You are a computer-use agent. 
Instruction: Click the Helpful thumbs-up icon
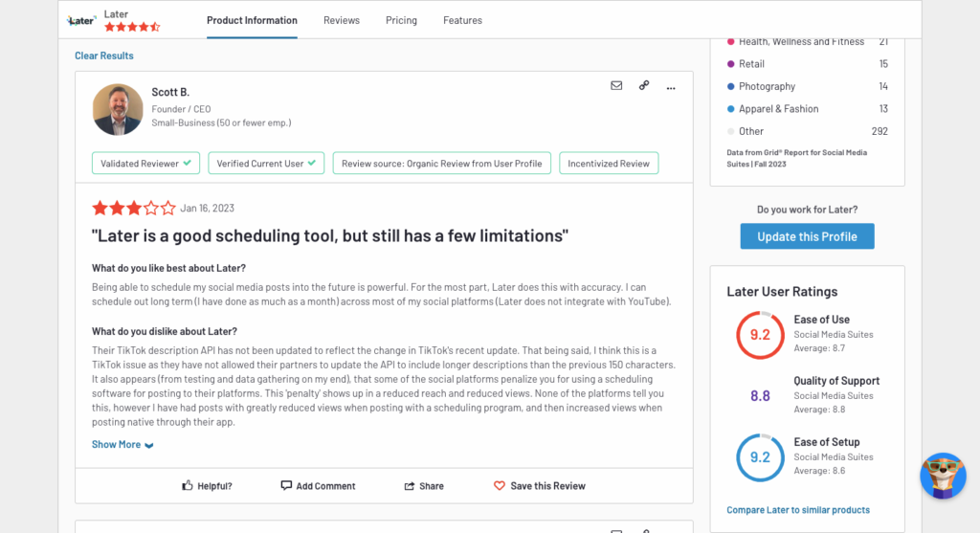point(188,485)
